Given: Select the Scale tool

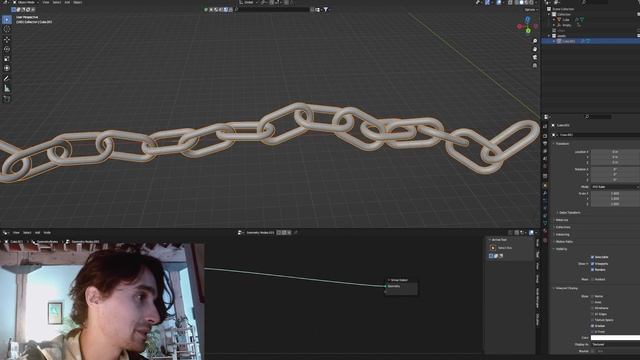Looking at the screenshot, I should (x=7, y=59).
